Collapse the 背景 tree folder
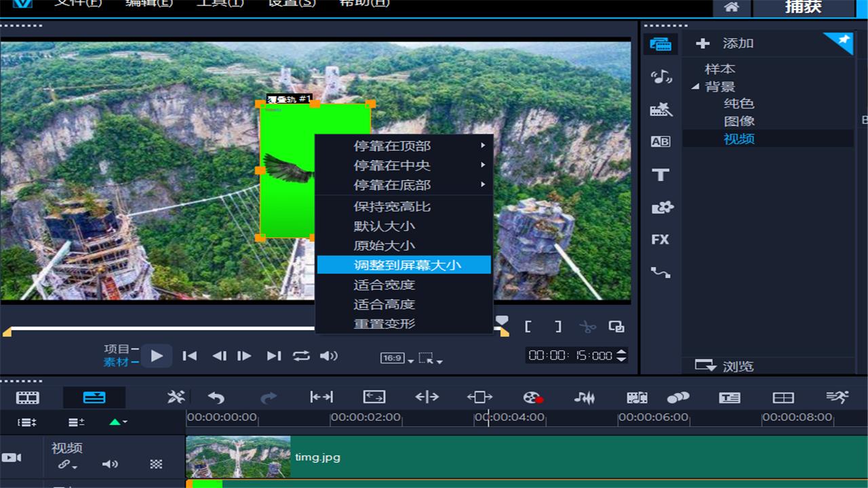This screenshot has width=868, height=488. click(695, 87)
